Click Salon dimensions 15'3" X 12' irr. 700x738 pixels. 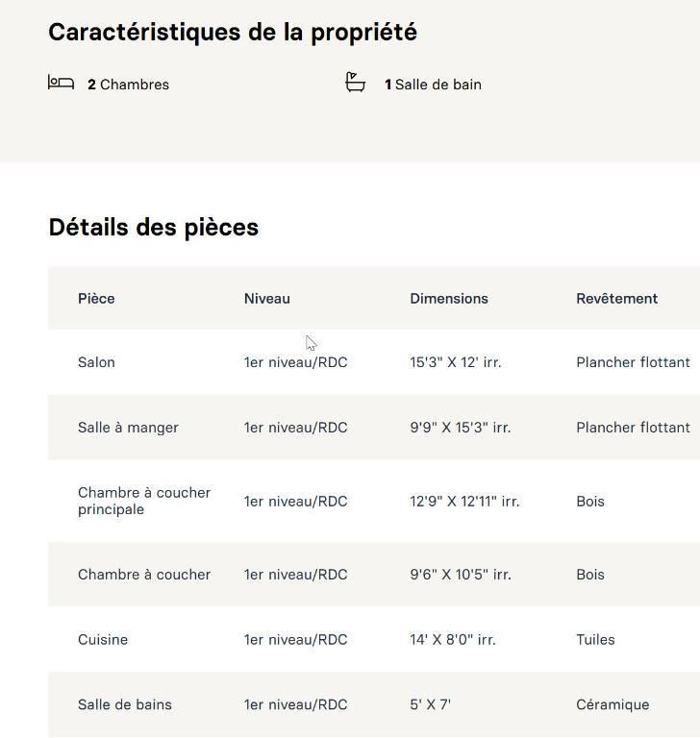coord(456,362)
